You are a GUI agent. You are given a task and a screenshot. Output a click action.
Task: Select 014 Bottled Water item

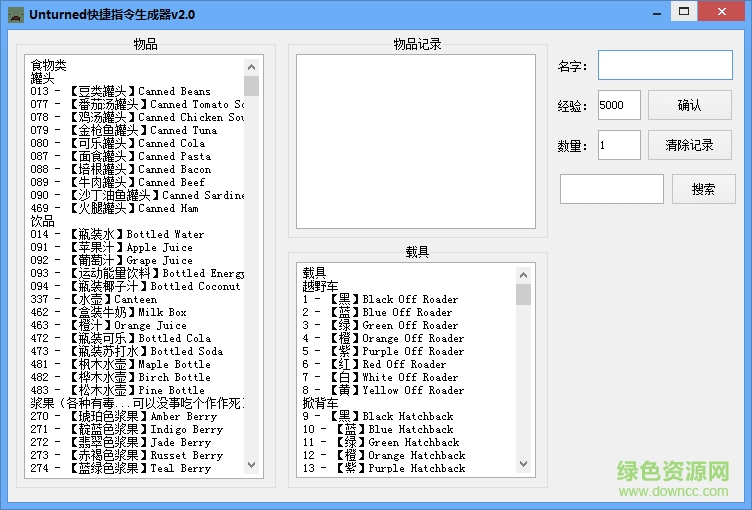coord(117,234)
